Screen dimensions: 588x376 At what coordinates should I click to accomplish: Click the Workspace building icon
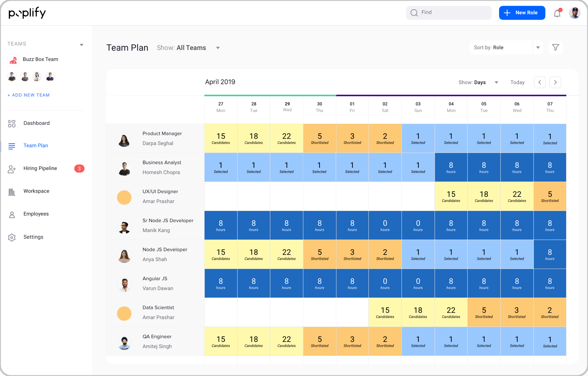[11, 192]
